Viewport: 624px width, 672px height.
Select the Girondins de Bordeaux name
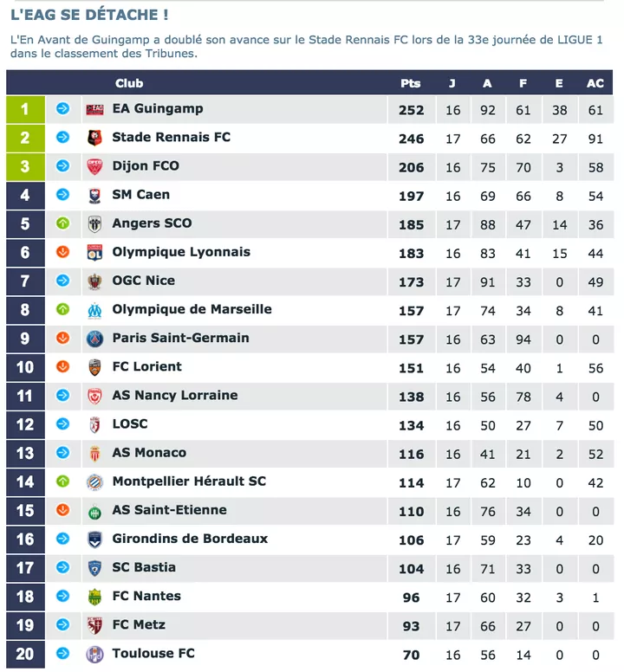(x=190, y=539)
